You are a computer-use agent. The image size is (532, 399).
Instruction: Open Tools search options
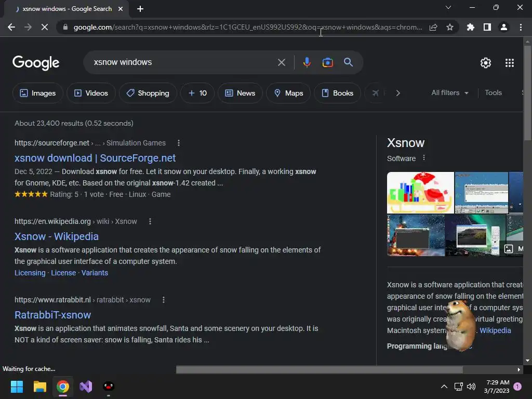coord(493,92)
